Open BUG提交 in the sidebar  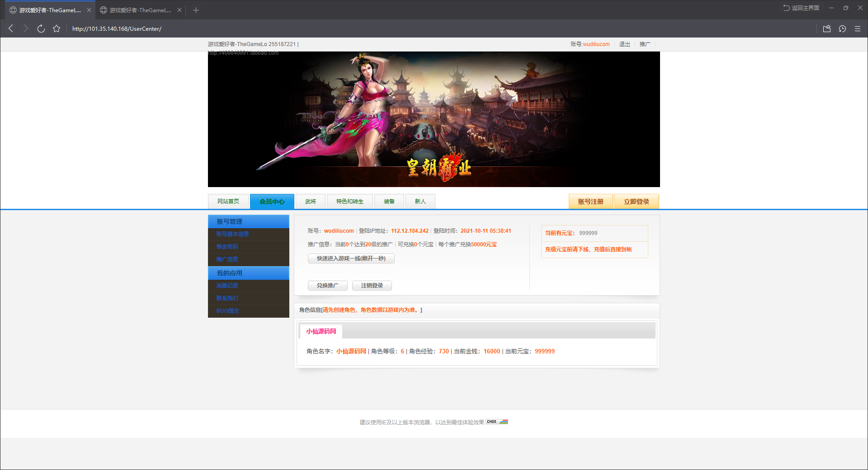[x=227, y=311]
